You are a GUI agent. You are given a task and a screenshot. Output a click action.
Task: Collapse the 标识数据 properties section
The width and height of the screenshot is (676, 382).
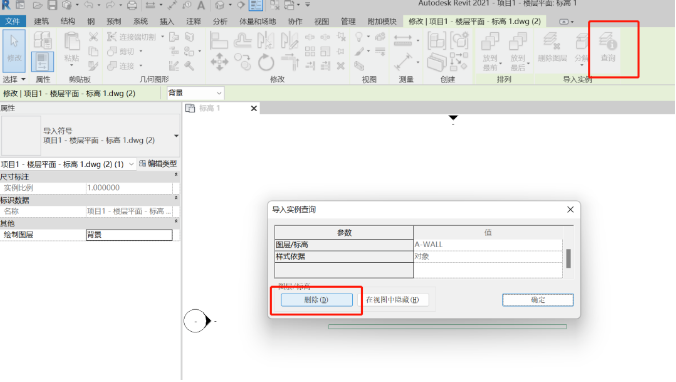point(176,198)
